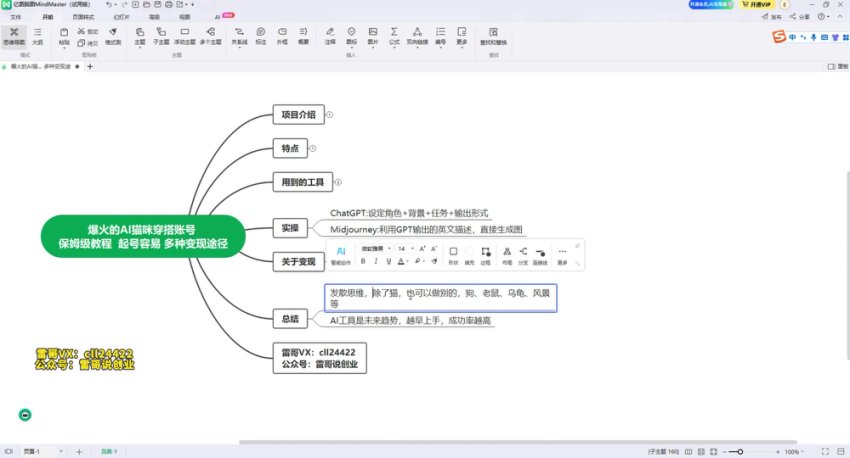The image size is (850, 458).
Task: Toggle underline in the floating toolbar
Action: pos(388,261)
